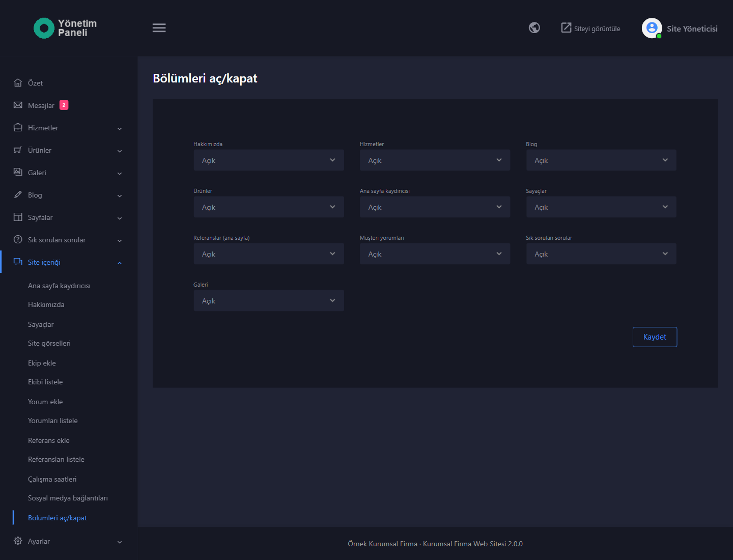
Task: Open Ana sayfa kaydırıcısı submenu item
Action: (x=59, y=286)
